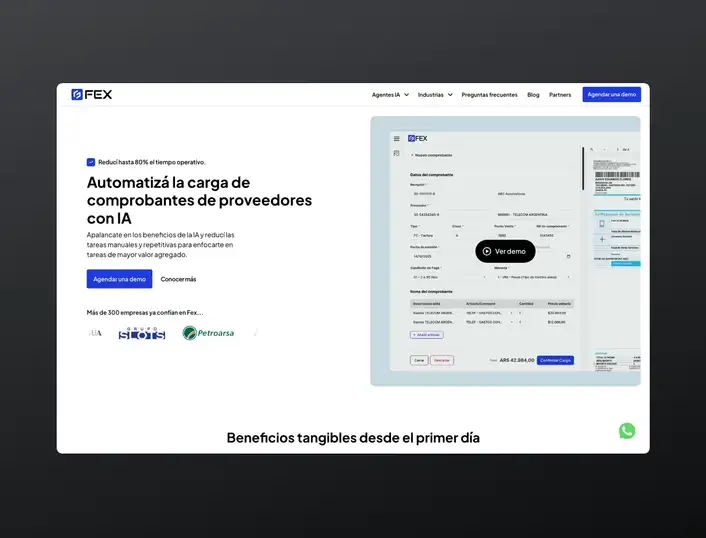This screenshot has height=538, width=706.
Task: Open the WhatsApp chat icon
Action: tap(627, 431)
